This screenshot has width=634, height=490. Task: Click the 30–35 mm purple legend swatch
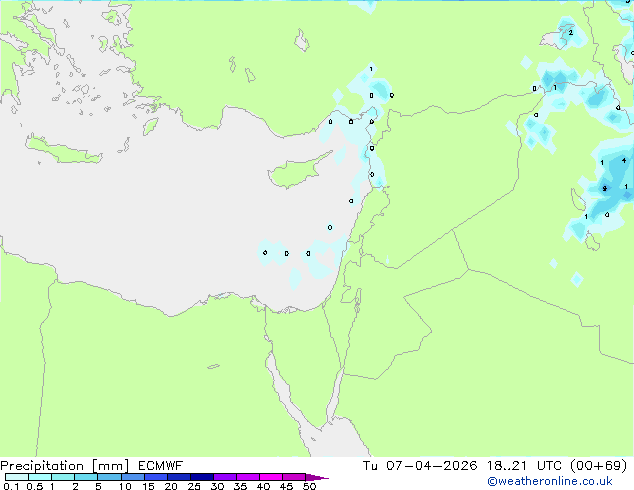click(224, 477)
